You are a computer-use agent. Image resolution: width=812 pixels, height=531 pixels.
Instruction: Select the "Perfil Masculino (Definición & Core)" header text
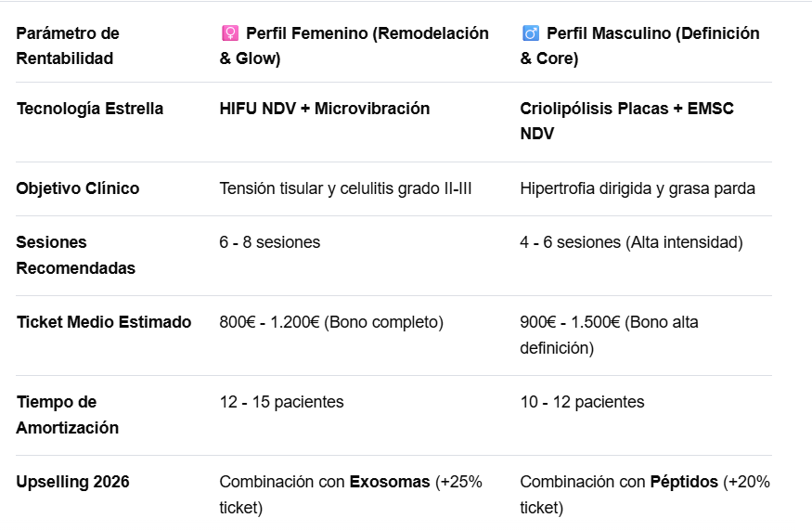(x=640, y=45)
